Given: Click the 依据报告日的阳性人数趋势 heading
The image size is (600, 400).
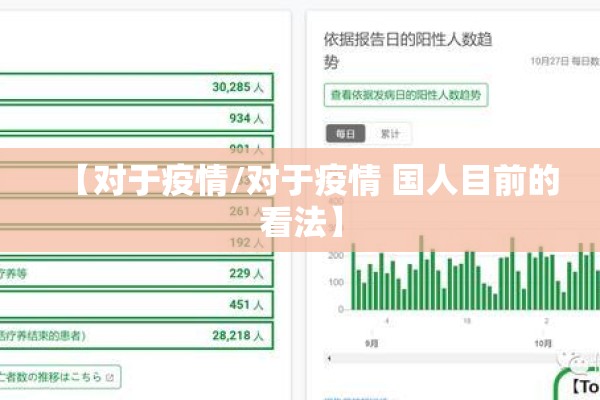Looking at the screenshot, I should point(408,51).
